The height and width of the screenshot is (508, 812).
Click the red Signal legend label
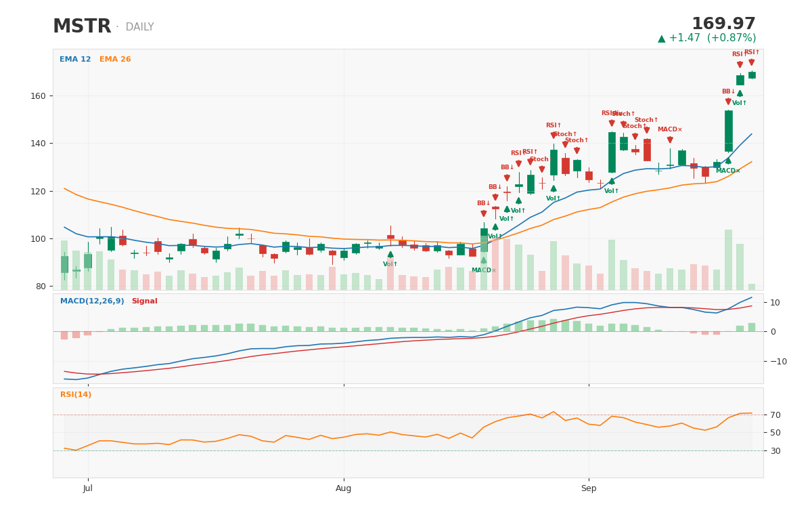pos(144,301)
